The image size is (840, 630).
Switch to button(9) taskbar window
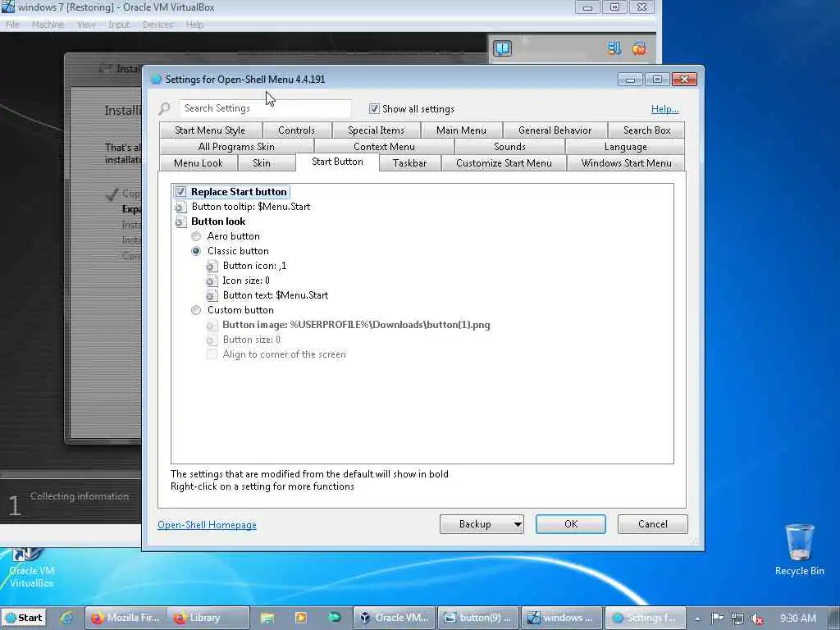pos(478,618)
